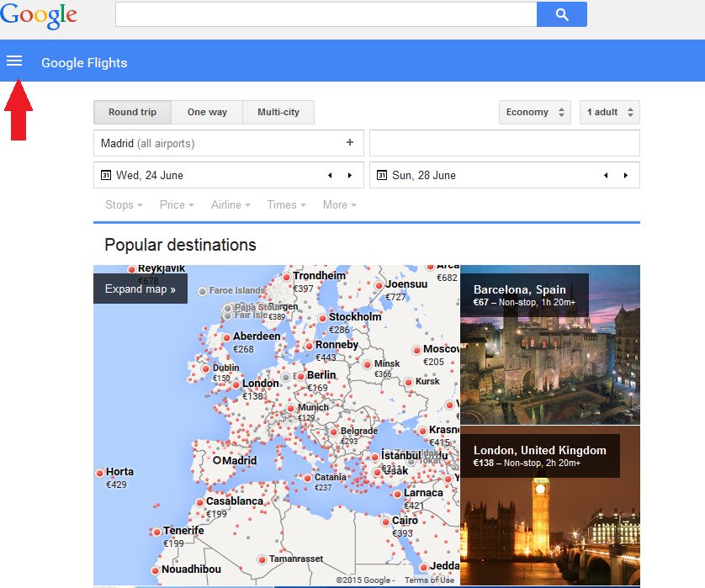Click the €286 price under Stockholm
Viewport: 705px width, 588px height.
coord(339,330)
